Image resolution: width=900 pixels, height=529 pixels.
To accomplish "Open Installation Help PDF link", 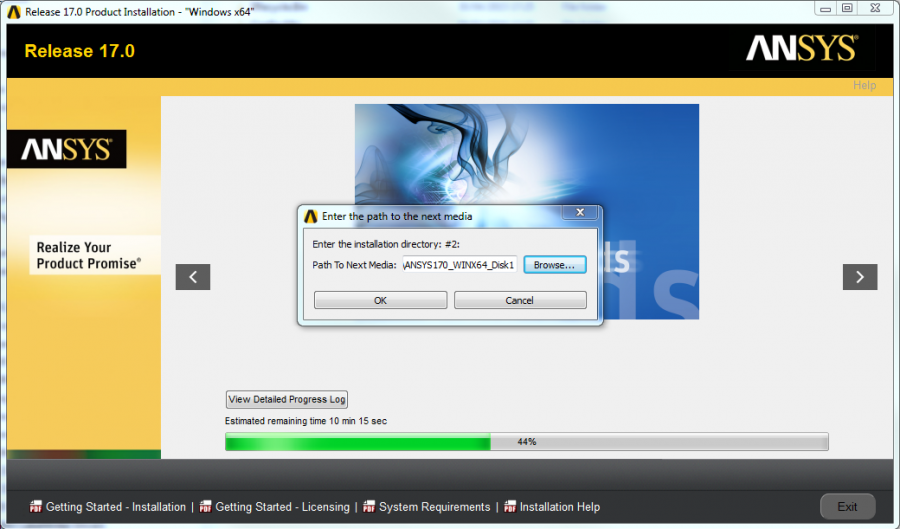I will tap(560, 507).
